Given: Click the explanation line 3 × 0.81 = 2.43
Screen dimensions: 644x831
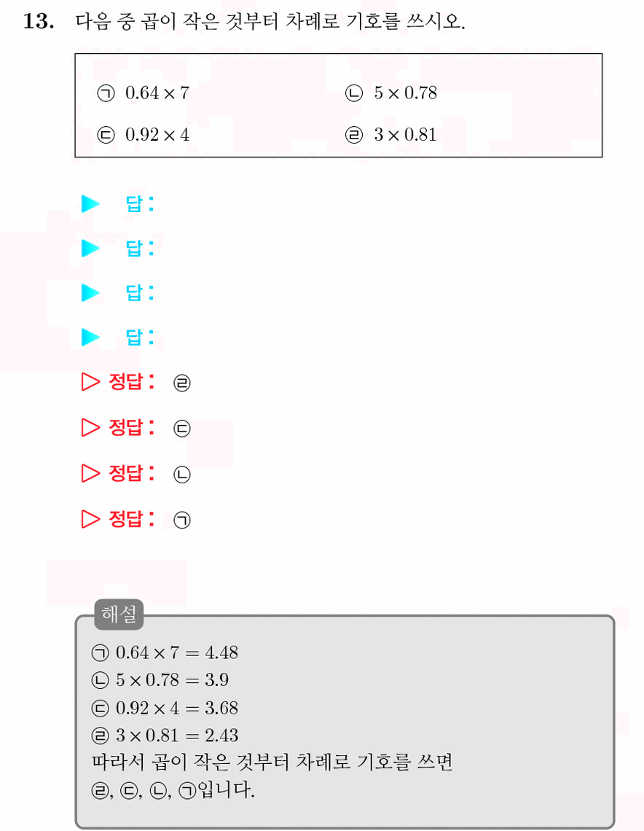Looking at the screenshot, I should [x=165, y=736].
